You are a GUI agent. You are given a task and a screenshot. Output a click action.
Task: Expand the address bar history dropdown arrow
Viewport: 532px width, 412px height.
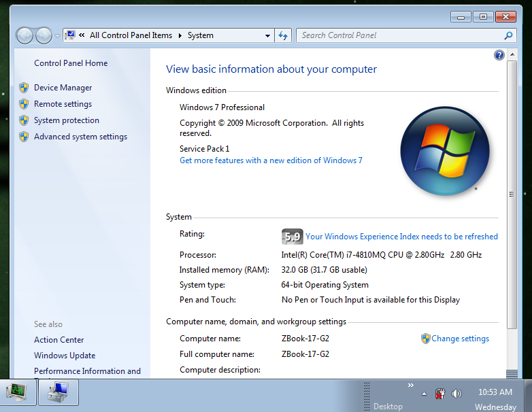(268, 35)
